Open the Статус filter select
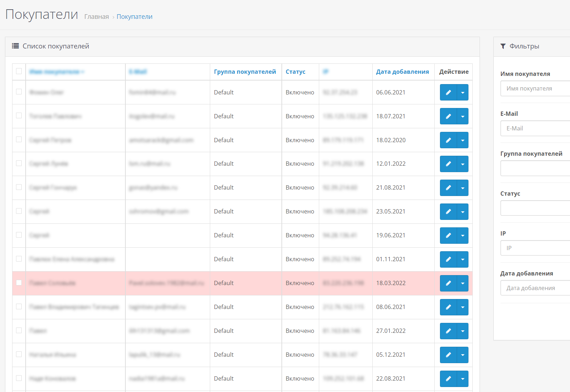 click(x=535, y=208)
